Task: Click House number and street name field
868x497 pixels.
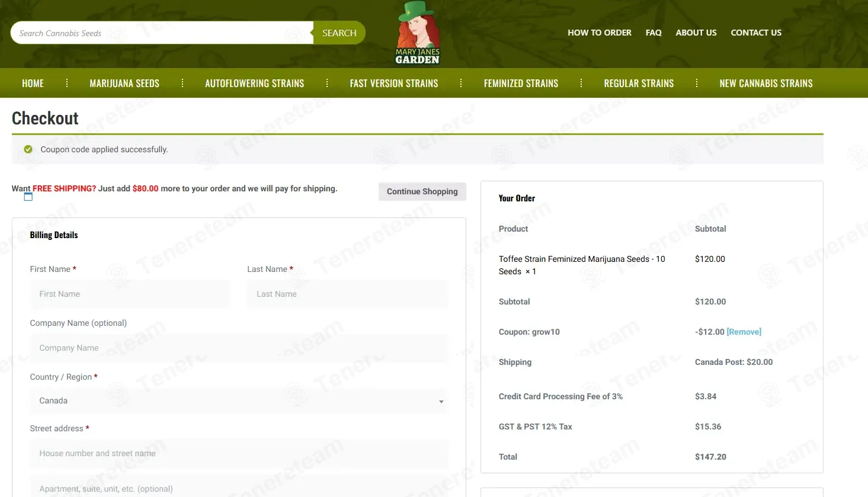Action: pyautogui.click(x=239, y=453)
